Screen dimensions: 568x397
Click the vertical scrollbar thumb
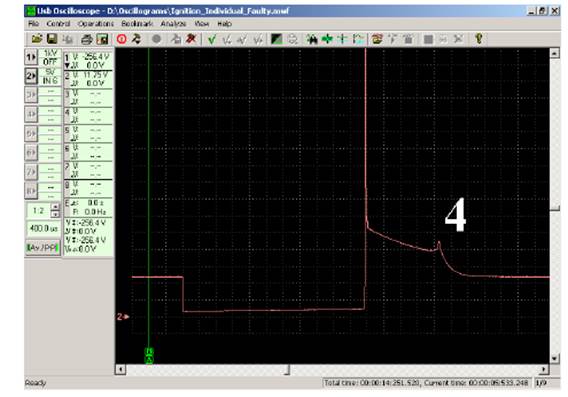click(555, 209)
